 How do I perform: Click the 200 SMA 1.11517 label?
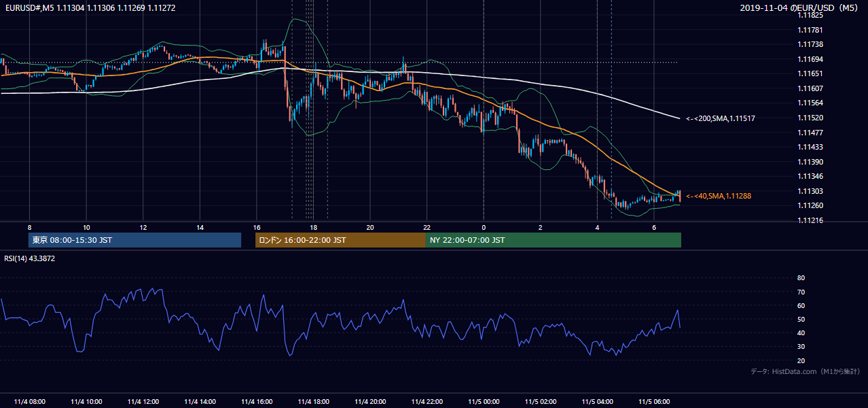(x=721, y=118)
